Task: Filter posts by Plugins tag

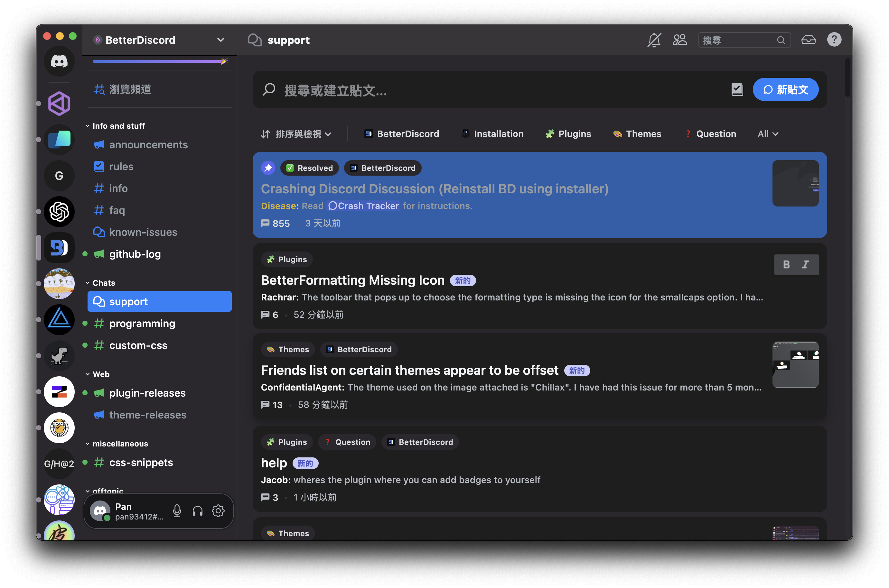Action: 568,134
